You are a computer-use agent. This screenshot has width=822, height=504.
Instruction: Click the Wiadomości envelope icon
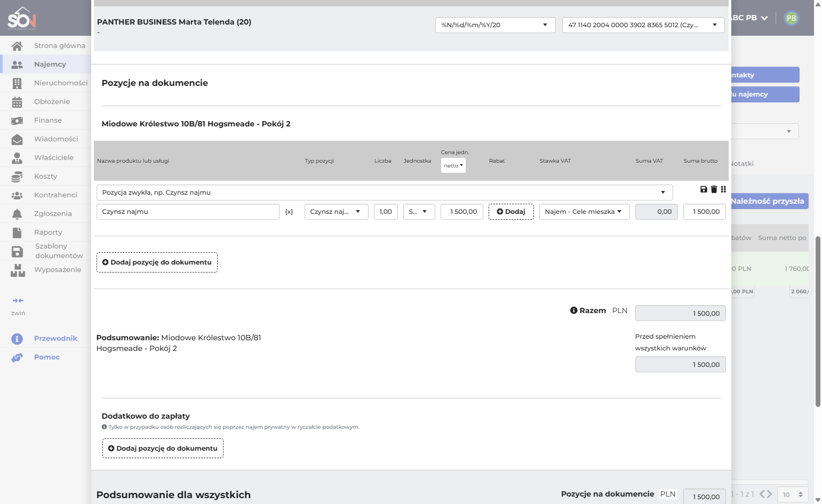17,139
